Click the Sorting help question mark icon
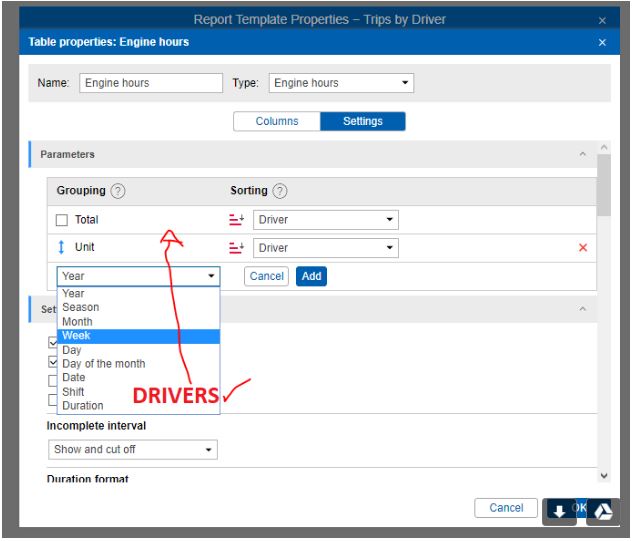632x541 pixels. tap(280, 191)
